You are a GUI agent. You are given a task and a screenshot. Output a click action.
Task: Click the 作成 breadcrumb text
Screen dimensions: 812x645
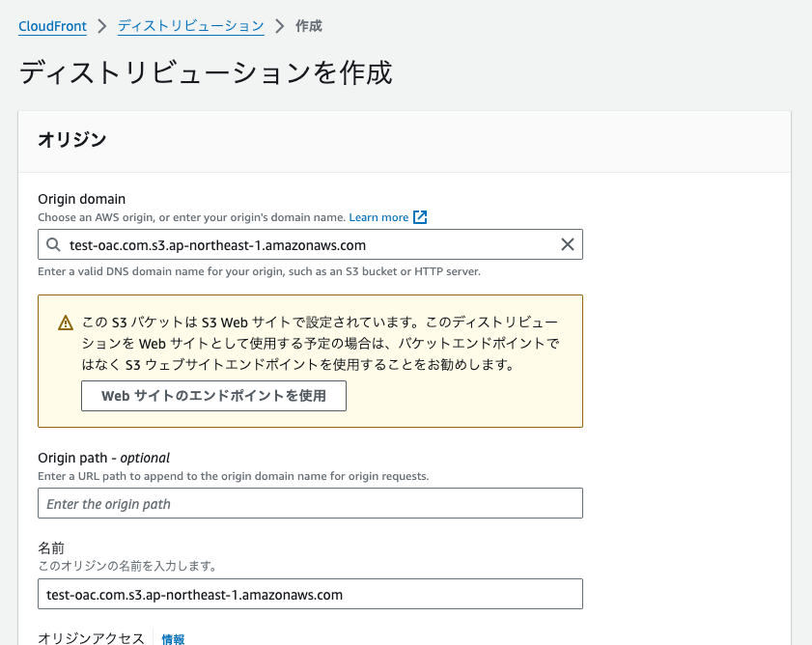click(309, 26)
